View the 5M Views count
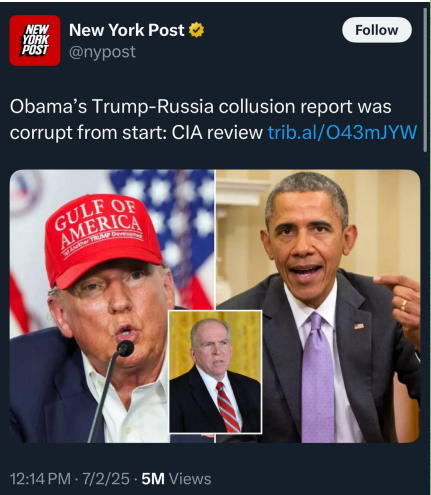This screenshot has height=495, width=431. (x=176, y=479)
